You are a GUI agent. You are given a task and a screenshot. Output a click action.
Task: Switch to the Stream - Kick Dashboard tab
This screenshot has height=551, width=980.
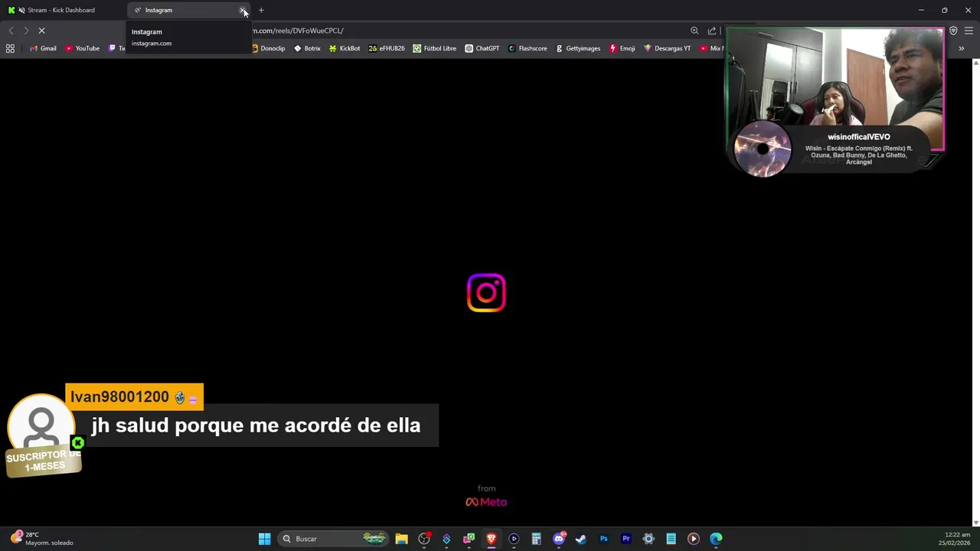[61, 10]
